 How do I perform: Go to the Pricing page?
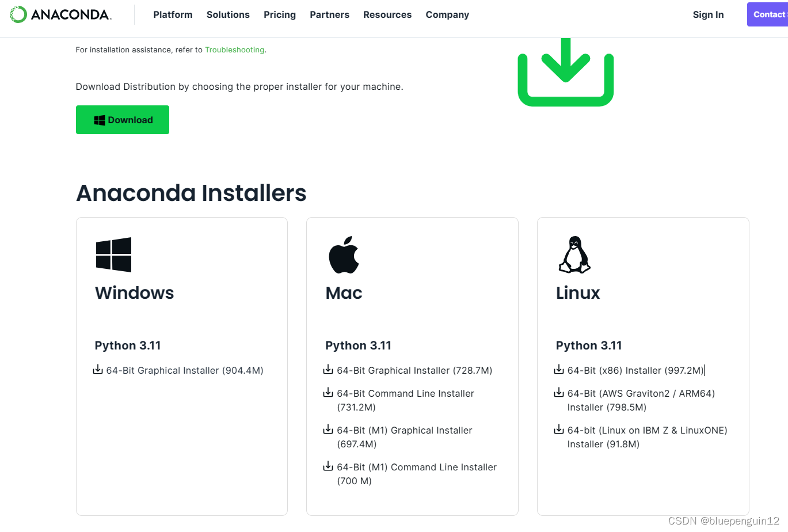click(280, 14)
